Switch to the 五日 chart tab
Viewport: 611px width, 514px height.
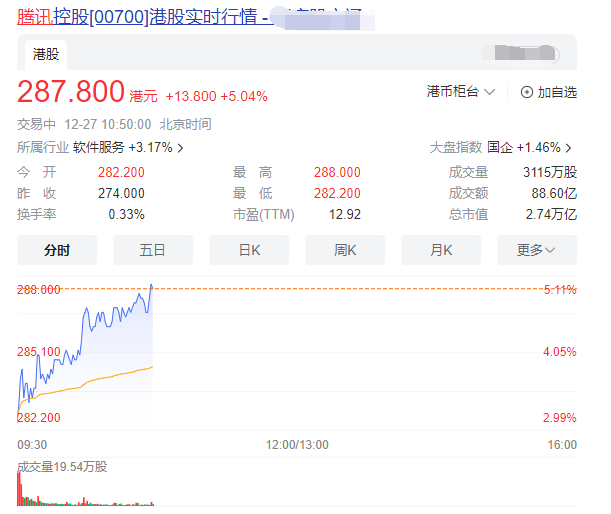[153, 250]
